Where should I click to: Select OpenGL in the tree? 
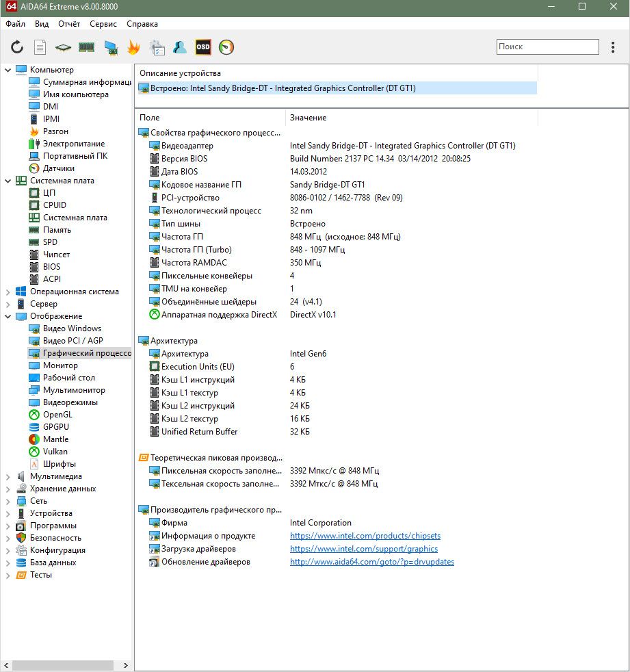click(x=57, y=415)
